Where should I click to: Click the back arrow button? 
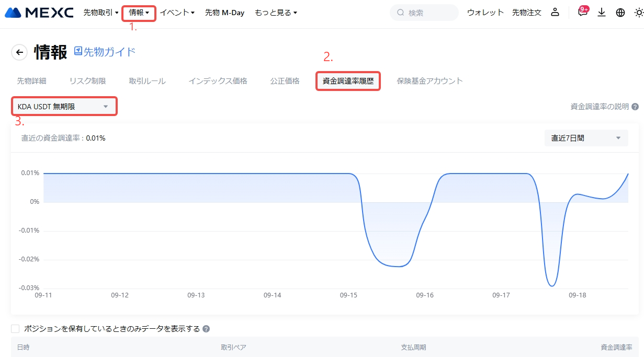coord(20,52)
